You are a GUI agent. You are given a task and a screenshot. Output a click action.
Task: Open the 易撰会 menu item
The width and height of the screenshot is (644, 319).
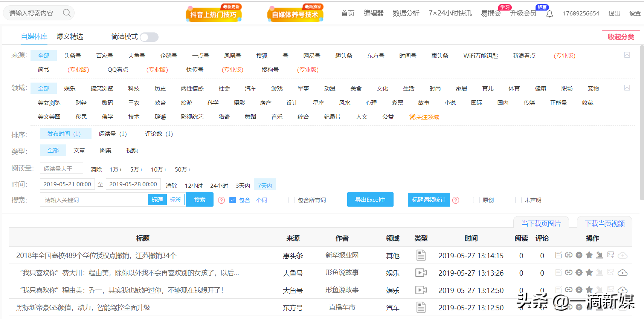[x=491, y=13]
